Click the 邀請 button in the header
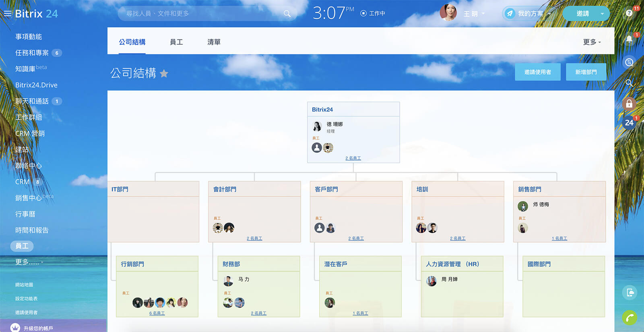This screenshot has height=332, width=644. [582, 14]
